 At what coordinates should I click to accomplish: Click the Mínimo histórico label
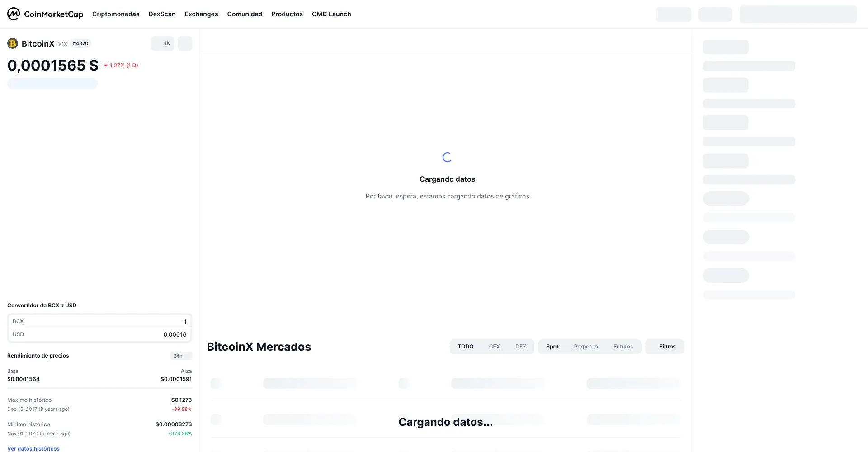point(28,424)
